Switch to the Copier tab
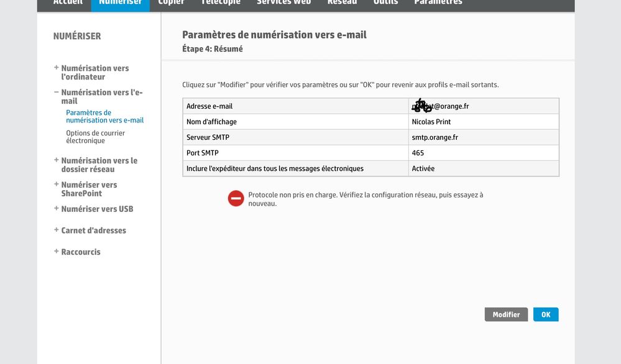The image size is (621, 364). tap(171, 3)
